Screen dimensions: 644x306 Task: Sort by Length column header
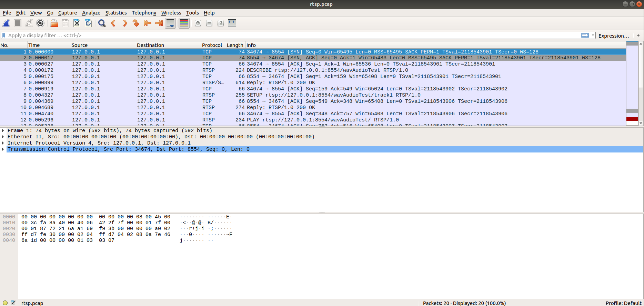(x=235, y=45)
